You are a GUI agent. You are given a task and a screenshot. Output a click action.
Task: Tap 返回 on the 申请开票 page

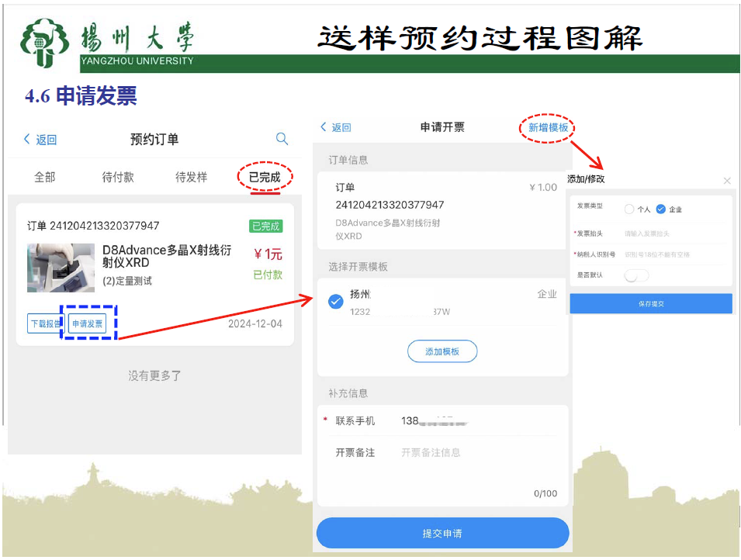point(336,127)
